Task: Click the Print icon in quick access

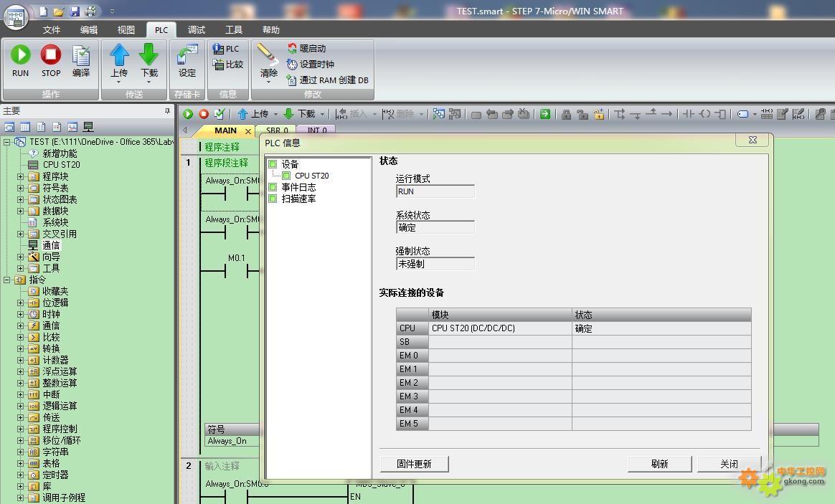Action: click(x=91, y=11)
